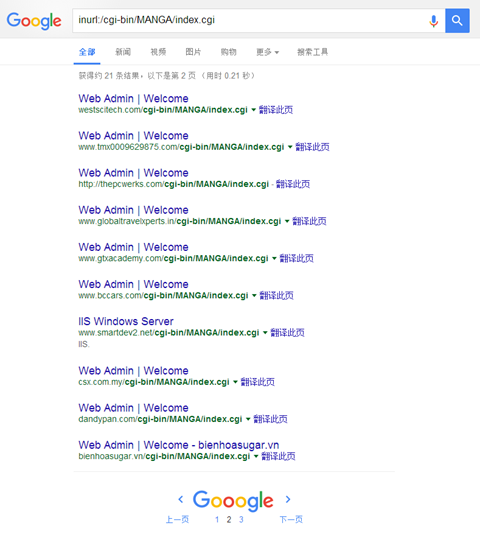The height and width of the screenshot is (534, 480).
Task: Open the csx.com.my Web Admin result
Action: point(133,371)
